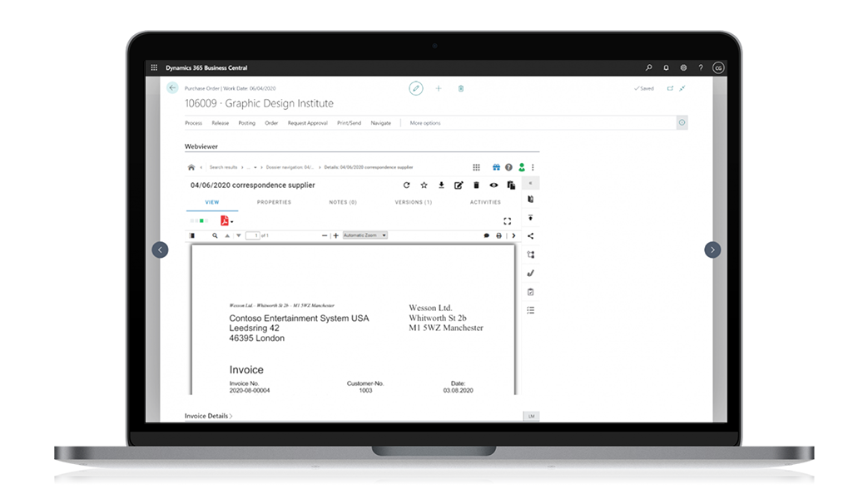The width and height of the screenshot is (868, 499).
Task: Click the copy-to-clipboard document icon
Action: (511, 185)
